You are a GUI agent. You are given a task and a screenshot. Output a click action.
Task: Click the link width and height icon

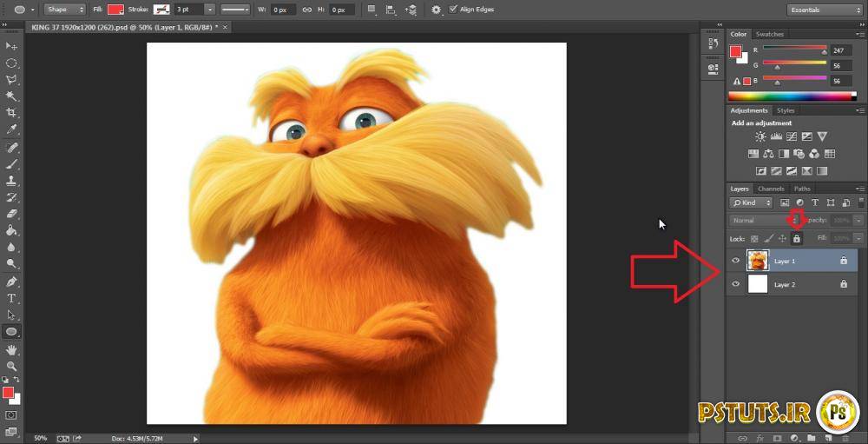(x=306, y=10)
